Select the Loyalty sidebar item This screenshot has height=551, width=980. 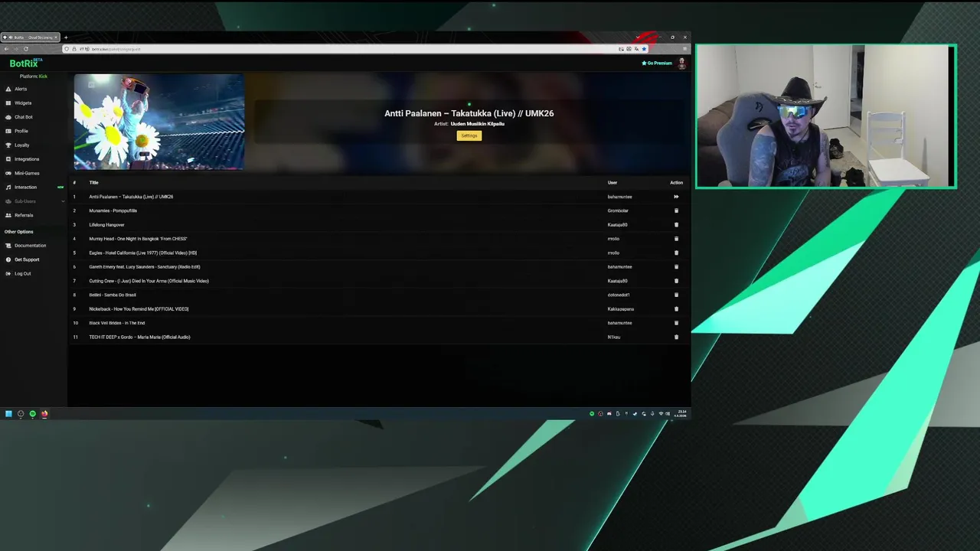coord(21,145)
